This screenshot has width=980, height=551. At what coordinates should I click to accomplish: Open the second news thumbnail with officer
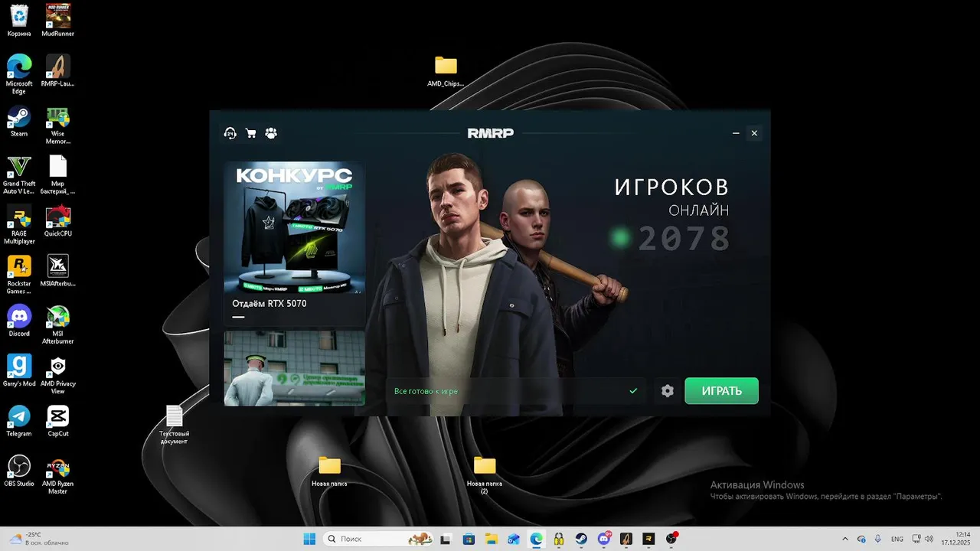[294, 369]
